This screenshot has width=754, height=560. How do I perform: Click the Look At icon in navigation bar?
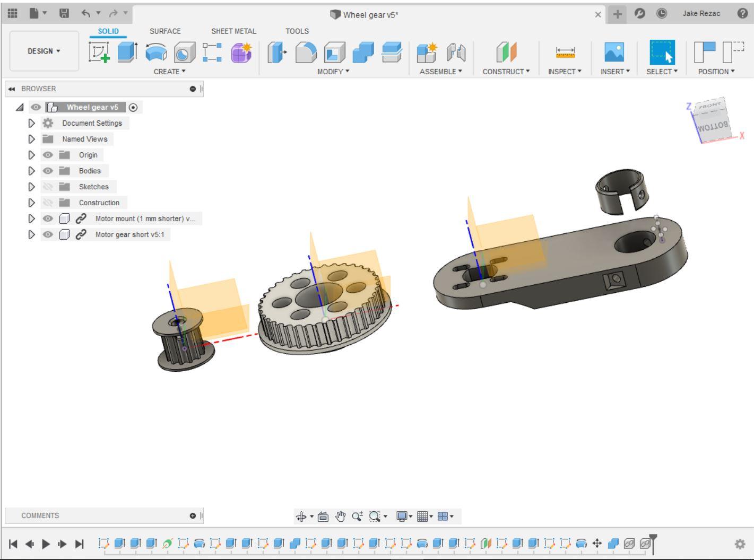(x=323, y=516)
